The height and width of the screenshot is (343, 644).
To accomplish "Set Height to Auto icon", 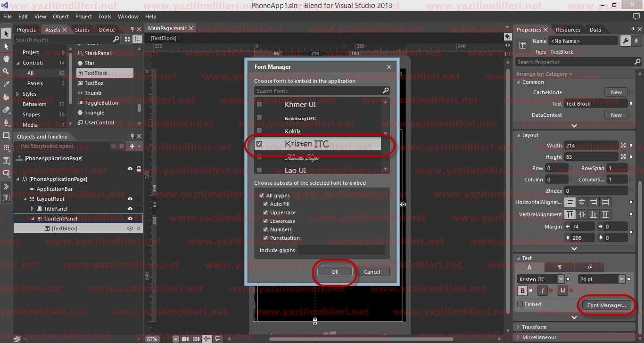I will pyautogui.click(x=623, y=157).
